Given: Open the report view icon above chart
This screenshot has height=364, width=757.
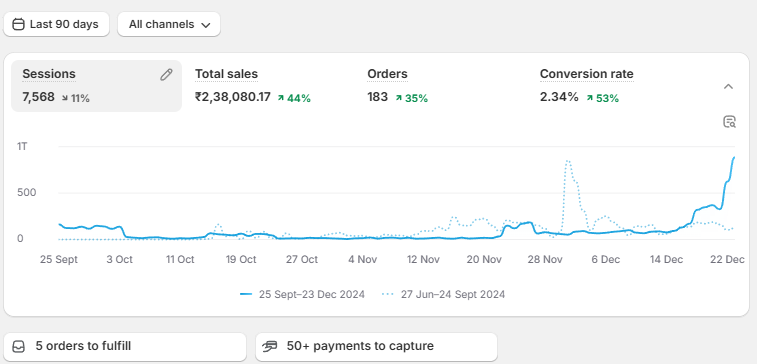Looking at the screenshot, I should coord(729,122).
